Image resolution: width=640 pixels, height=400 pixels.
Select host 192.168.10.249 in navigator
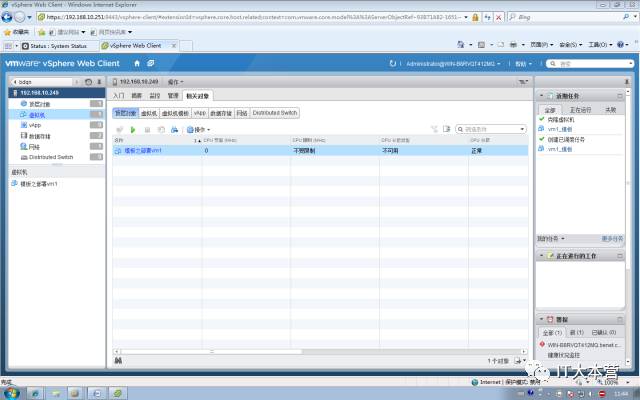(57, 93)
